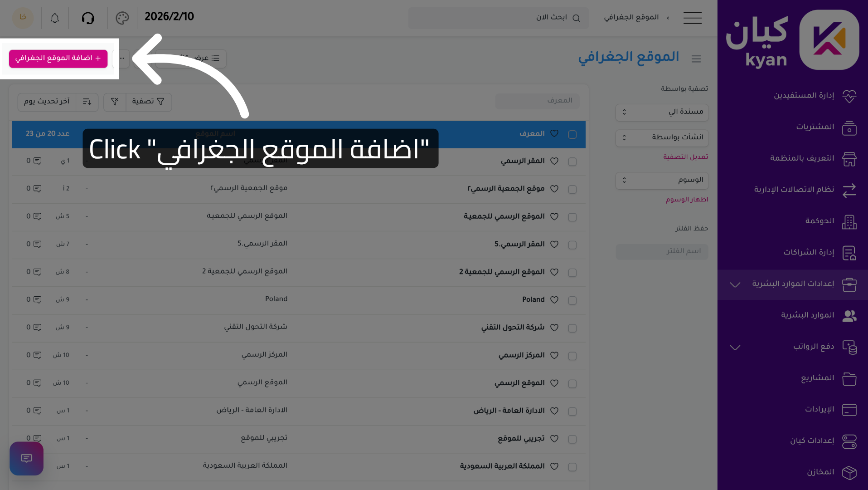Check the Poland row checkbox
This screenshot has height=490, width=868.
(x=572, y=300)
